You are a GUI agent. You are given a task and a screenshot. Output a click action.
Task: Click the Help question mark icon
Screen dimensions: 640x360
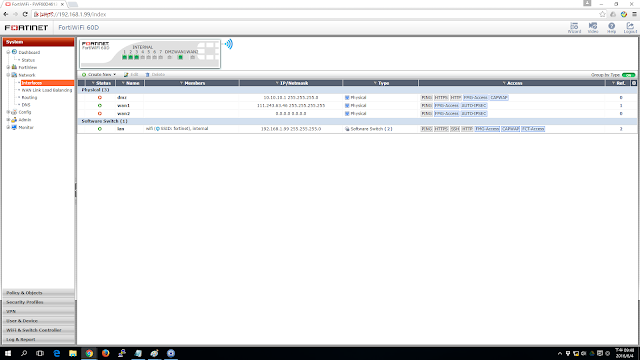click(611, 27)
